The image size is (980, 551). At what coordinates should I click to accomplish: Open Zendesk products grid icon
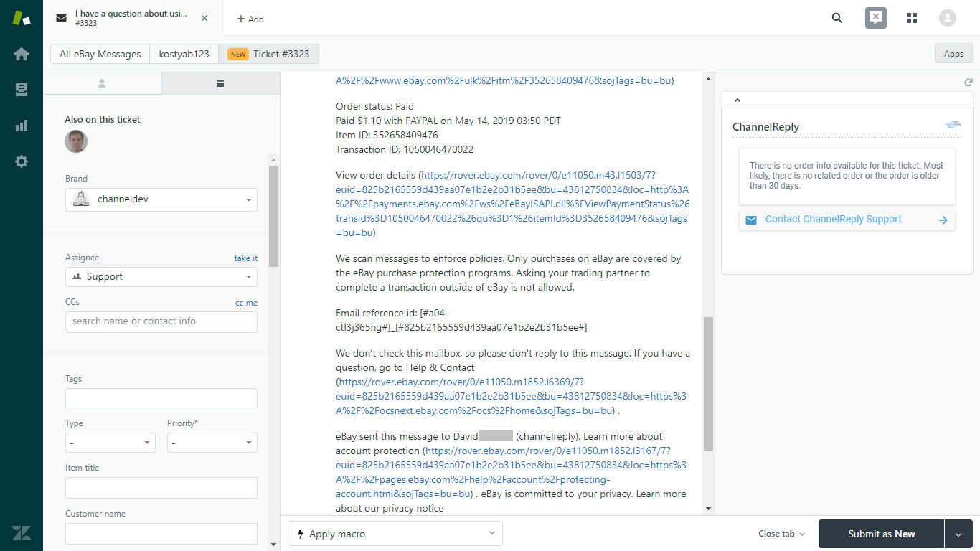[912, 18]
